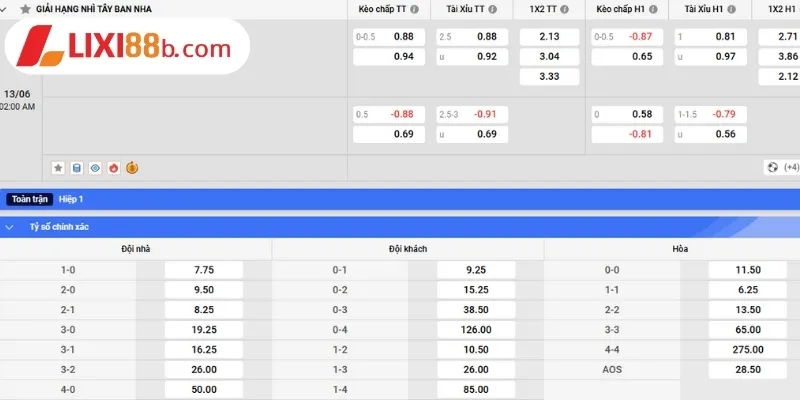800x400 pixels.
Task: Bet on correct score 1-0 at 7.75
Action: pyautogui.click(x=204, y=270)
